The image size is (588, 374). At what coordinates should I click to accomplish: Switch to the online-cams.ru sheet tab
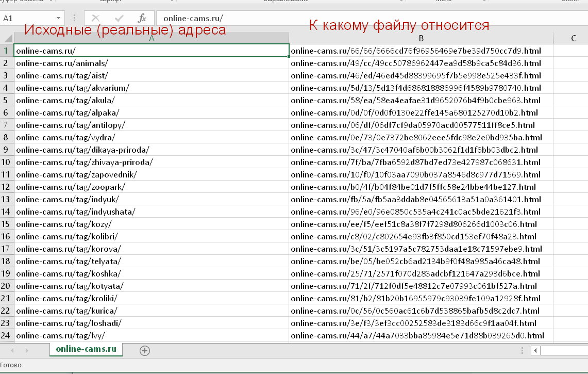(86, 349)
